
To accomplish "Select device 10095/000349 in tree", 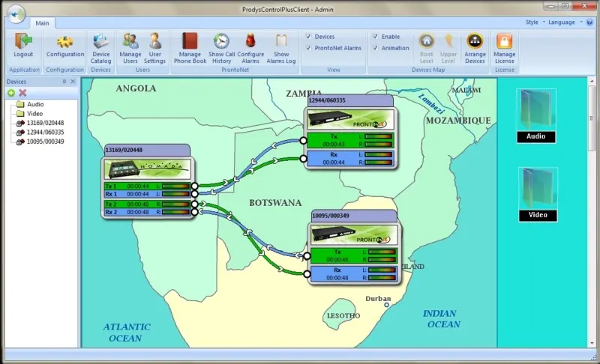I will (x=45, y=142).
